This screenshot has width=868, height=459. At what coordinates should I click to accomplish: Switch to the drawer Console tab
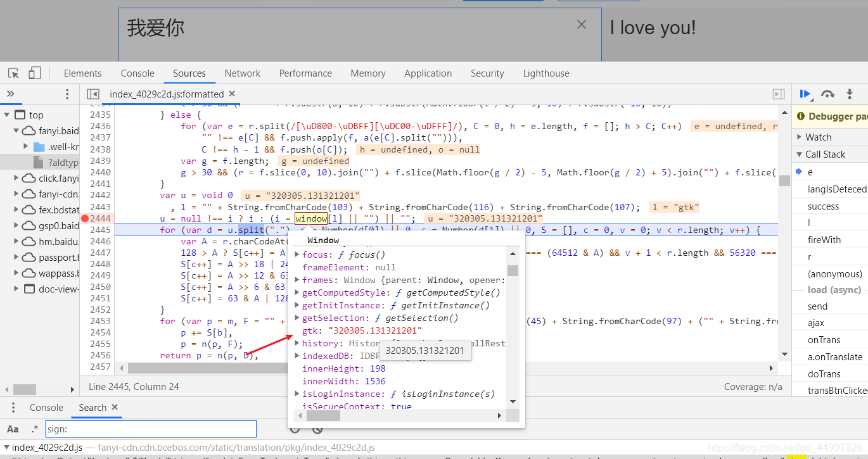(x=46, y=408)
